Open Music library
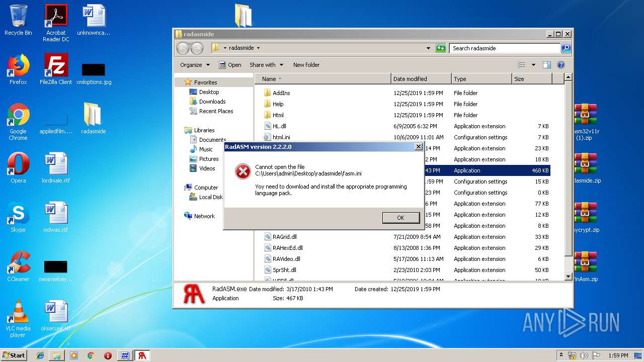 [206, 149]
